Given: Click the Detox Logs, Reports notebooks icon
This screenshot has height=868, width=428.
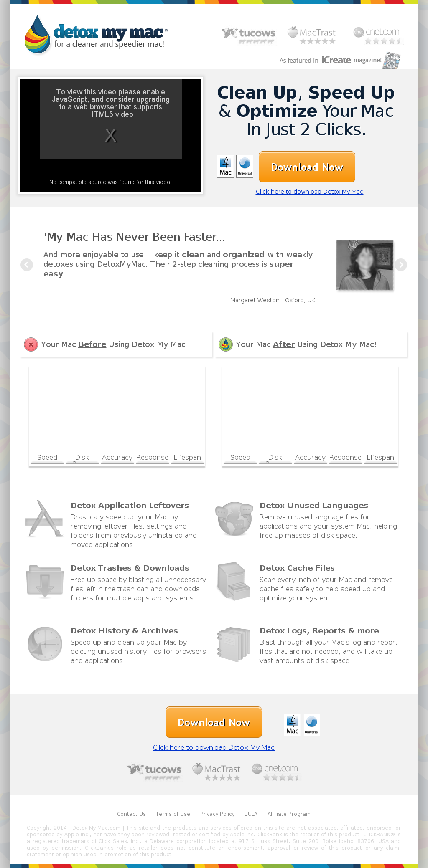Looking at the screenshot, I should tap(233, 644).
